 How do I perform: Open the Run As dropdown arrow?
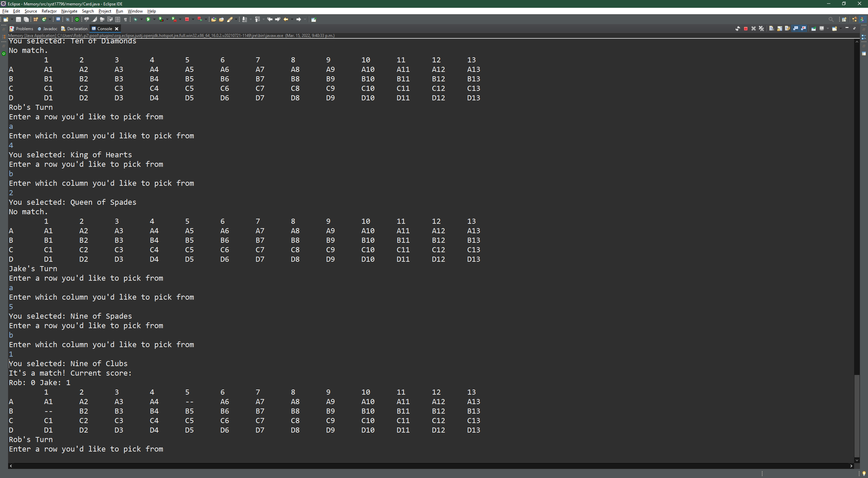(154, 19)
